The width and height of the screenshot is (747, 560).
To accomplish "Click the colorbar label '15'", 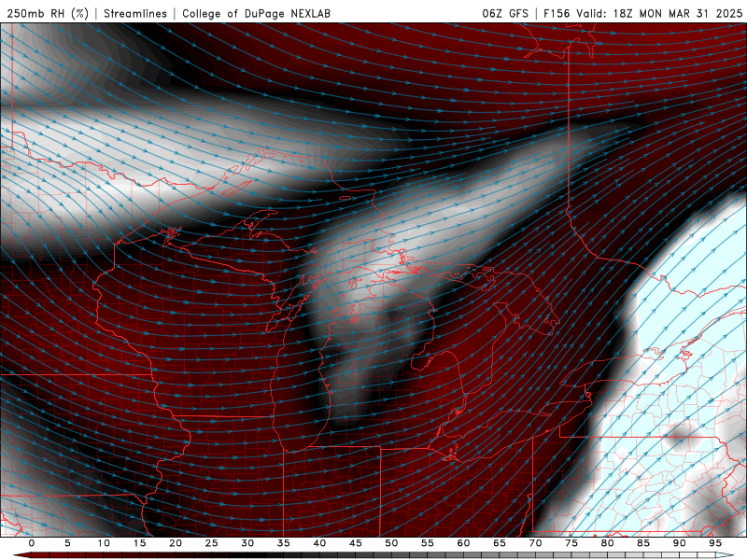I will tap(139, 543).
